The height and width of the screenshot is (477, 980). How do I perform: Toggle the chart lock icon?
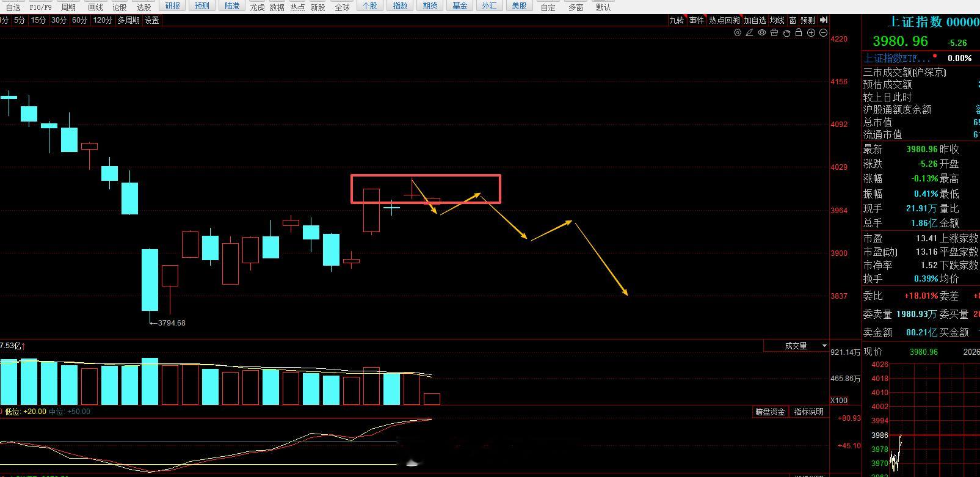point(799,33)
